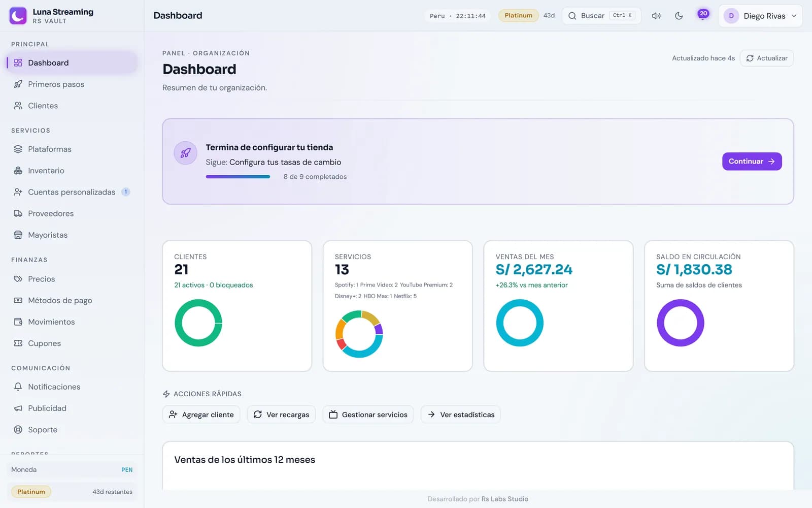Click the Proveedores truck icon
The image size is (812, 508).
pos(18,213)
